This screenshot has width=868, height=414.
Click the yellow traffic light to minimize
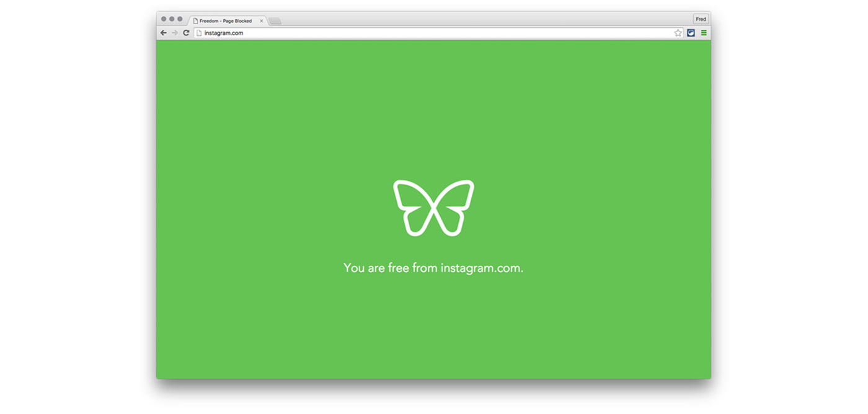[172, 18]
